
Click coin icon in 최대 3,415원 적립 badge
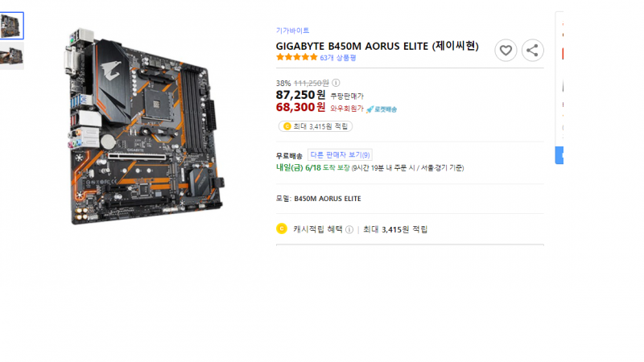click(287, 126)
